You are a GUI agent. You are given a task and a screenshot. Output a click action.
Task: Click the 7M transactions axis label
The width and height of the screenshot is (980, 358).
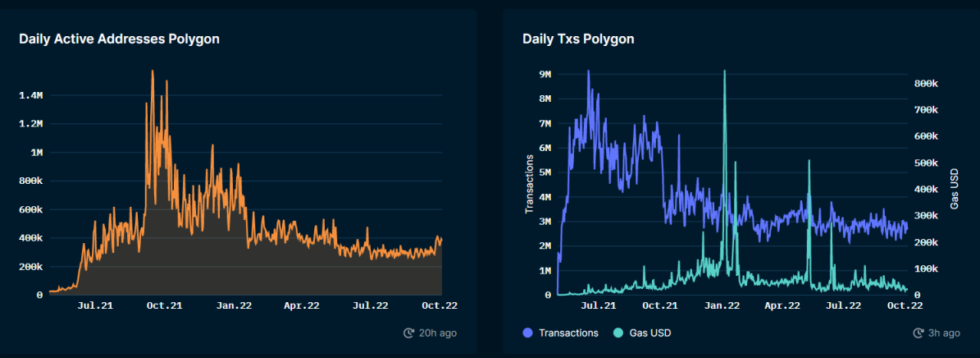point(545,123)
